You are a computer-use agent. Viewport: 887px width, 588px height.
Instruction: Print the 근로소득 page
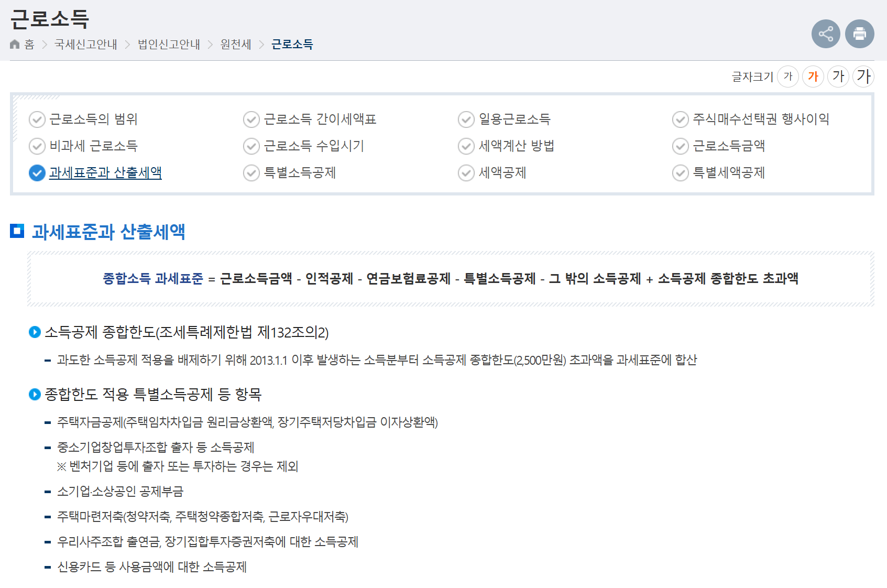[x=859, y=34]
